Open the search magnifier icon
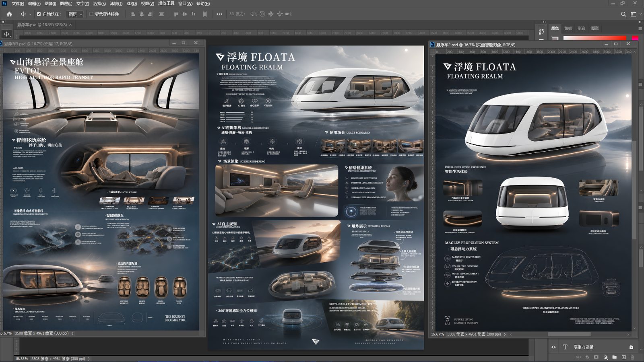The image size is (644, 362). pos(623,14)
